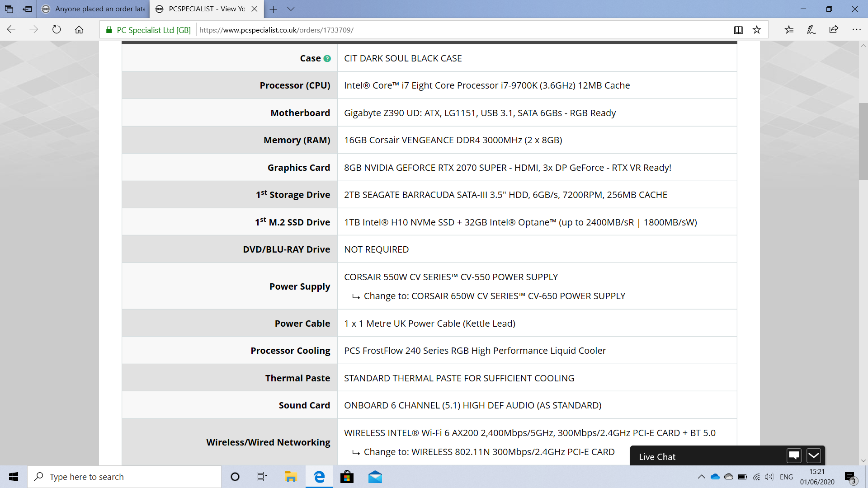This screenshot has width=868, height=488.
Task: Click Microsoft Edge taskbar icon
Action: pos(319,477)
